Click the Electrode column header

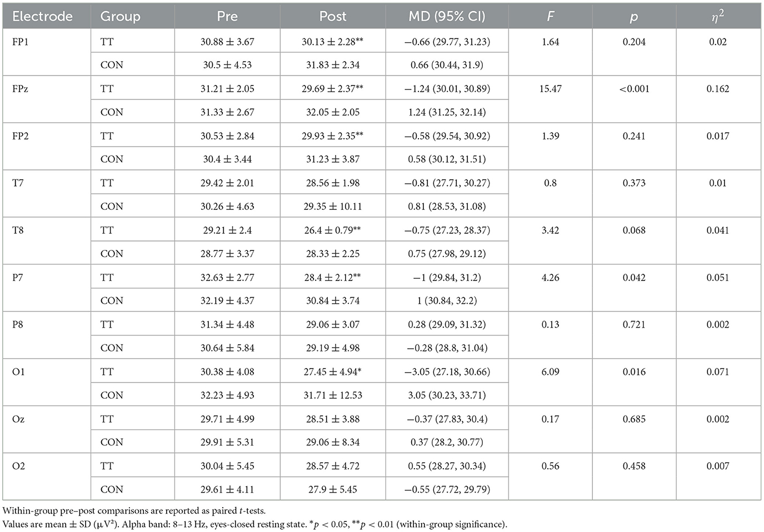click(42, 17)
